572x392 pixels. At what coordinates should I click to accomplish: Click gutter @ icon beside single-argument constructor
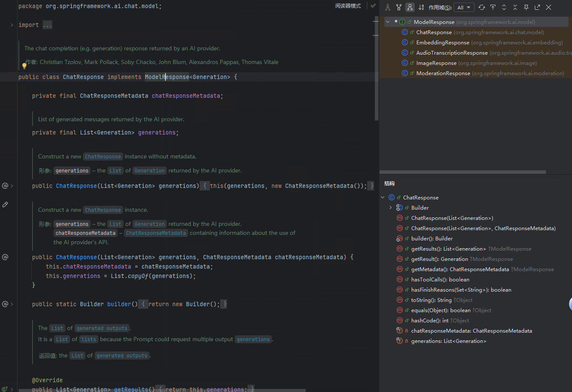pyautogui.click(x=5, y=186)
